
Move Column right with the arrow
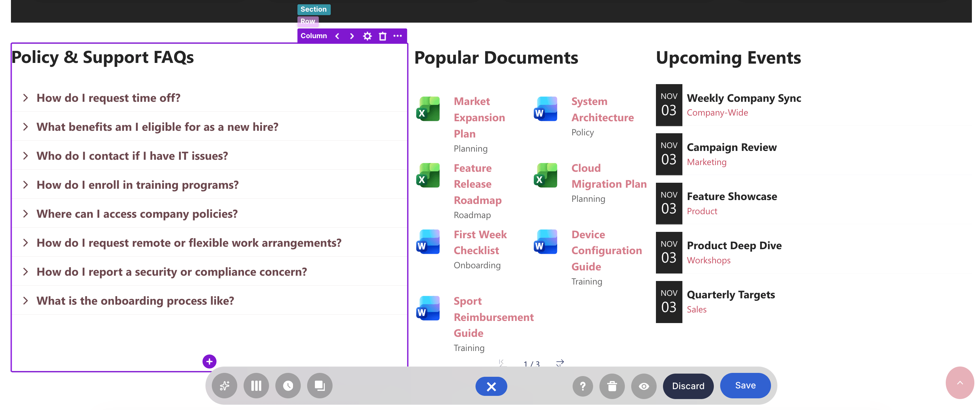[x=352, y=36]
